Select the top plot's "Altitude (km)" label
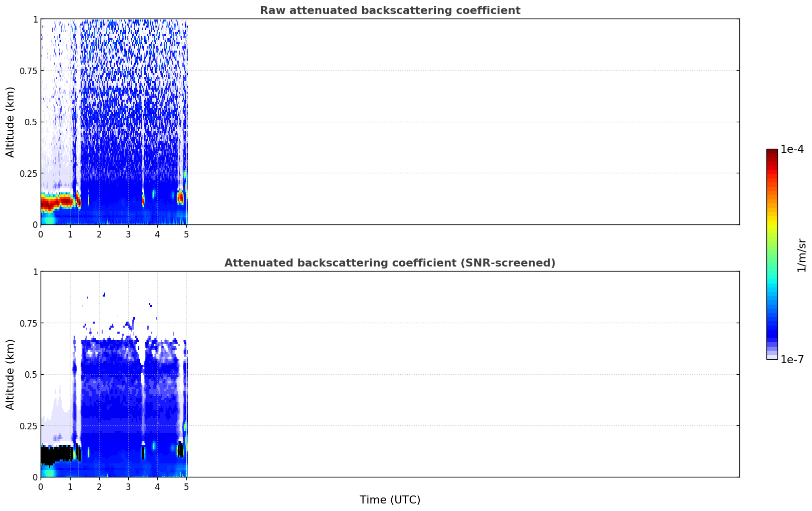 (11, 122)
